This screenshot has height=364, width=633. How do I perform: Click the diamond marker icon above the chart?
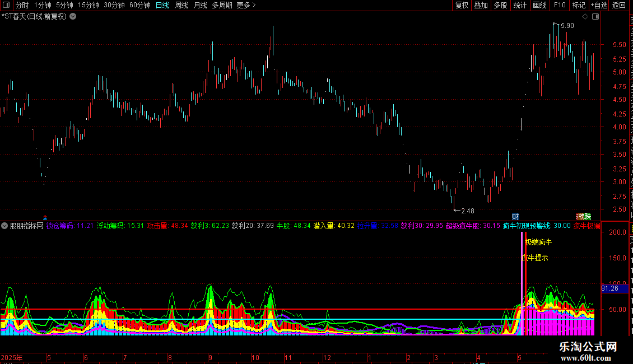tap(585, 17)
